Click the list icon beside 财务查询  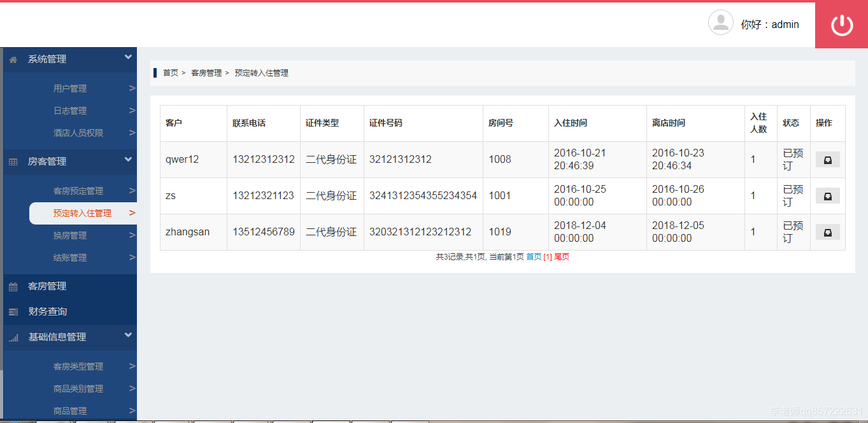(x=13, y=311)
